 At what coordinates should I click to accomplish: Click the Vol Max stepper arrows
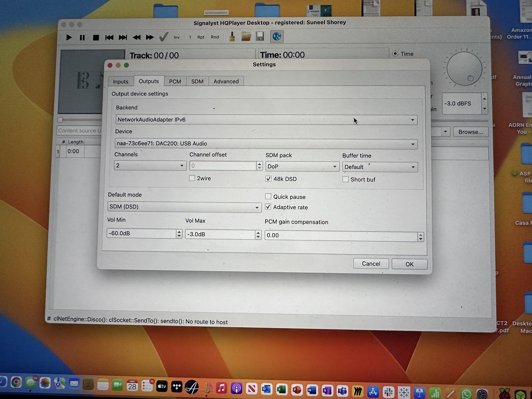point(258,234)
